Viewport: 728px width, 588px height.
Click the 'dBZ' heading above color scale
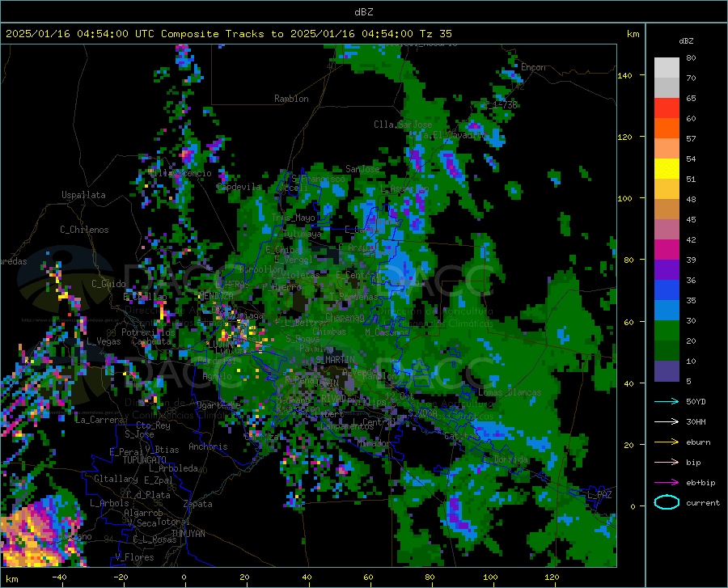point(686,40)
